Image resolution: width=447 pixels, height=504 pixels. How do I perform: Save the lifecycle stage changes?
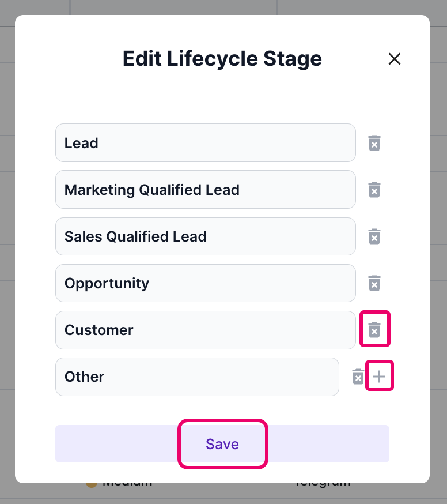click(222, 443)
